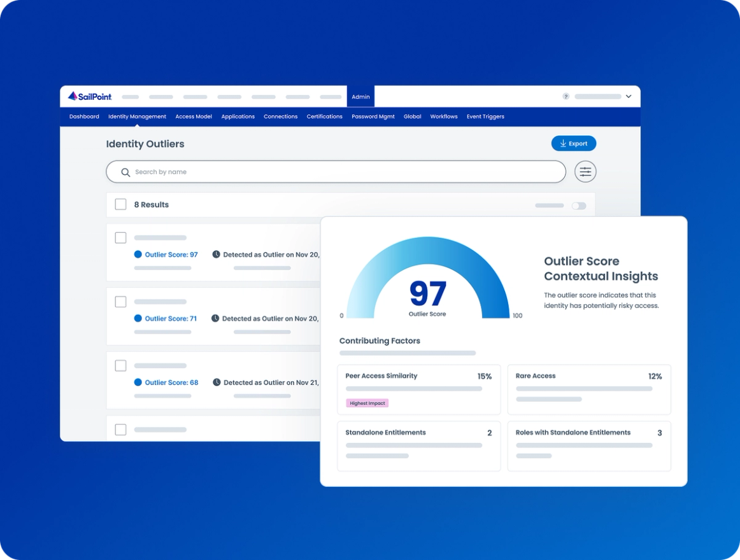Image resolution: width=740 pixels, height=560 pixels.
Task: Click clock icon in score 71 row
Action: pos(215,318)
